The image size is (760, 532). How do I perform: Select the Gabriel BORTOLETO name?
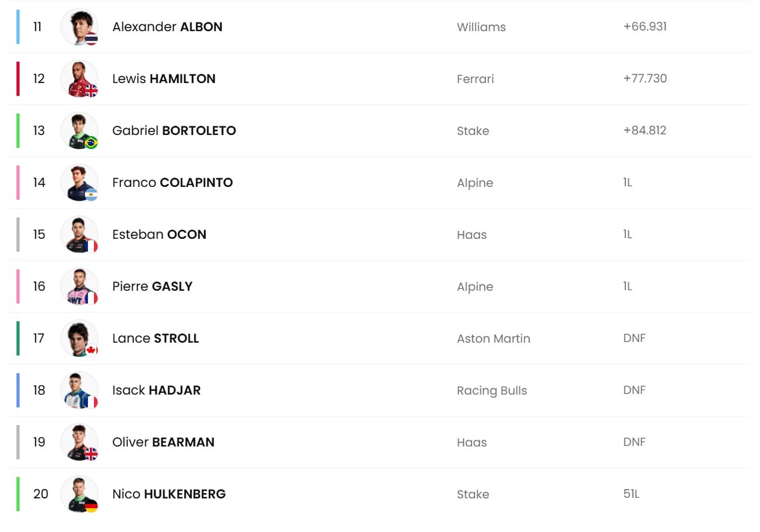pyautogui.click(x=174, y=131)
